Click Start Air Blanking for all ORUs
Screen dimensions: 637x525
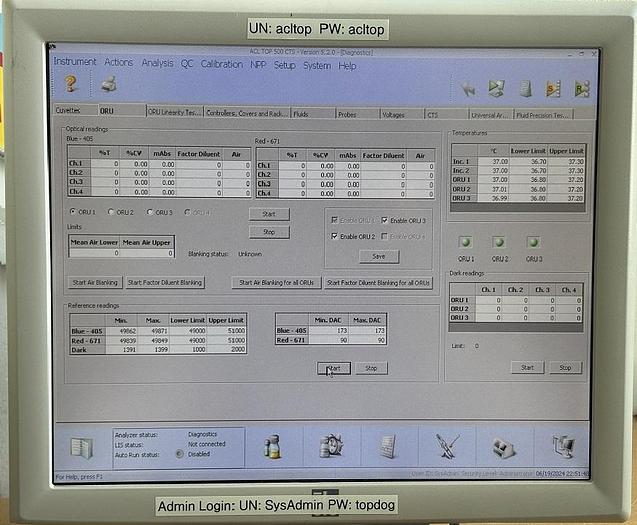point(276,282)
